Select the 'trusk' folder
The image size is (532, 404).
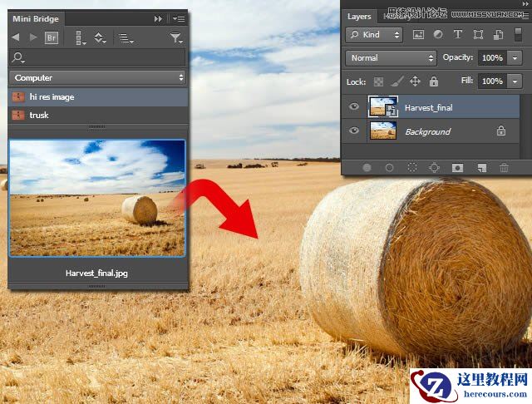pos(98,115)
